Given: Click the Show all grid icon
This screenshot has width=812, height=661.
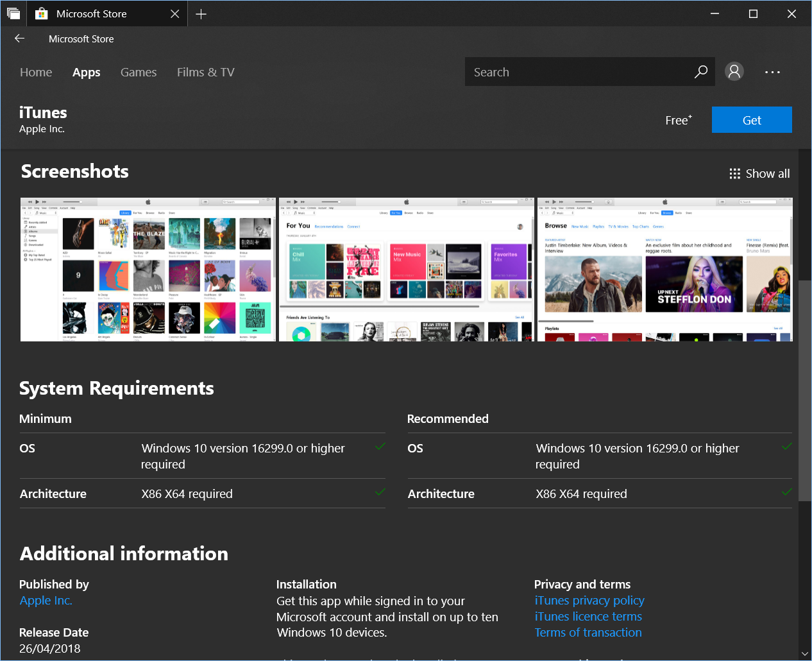Looking at the screenshot, I should (735, 174).
